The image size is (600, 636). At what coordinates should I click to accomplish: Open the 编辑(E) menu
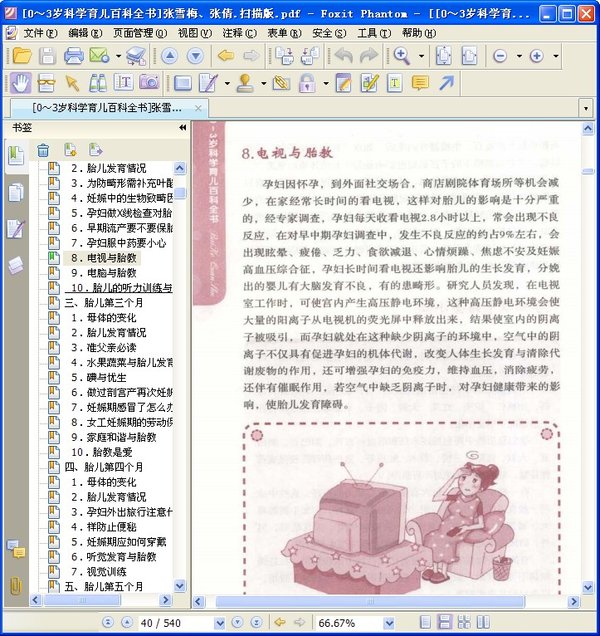click(x=85, y=33)
